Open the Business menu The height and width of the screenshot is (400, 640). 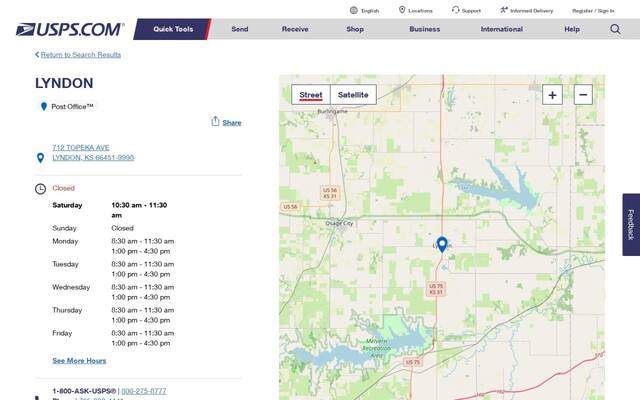pyautogui.click(x=424, y=29)
